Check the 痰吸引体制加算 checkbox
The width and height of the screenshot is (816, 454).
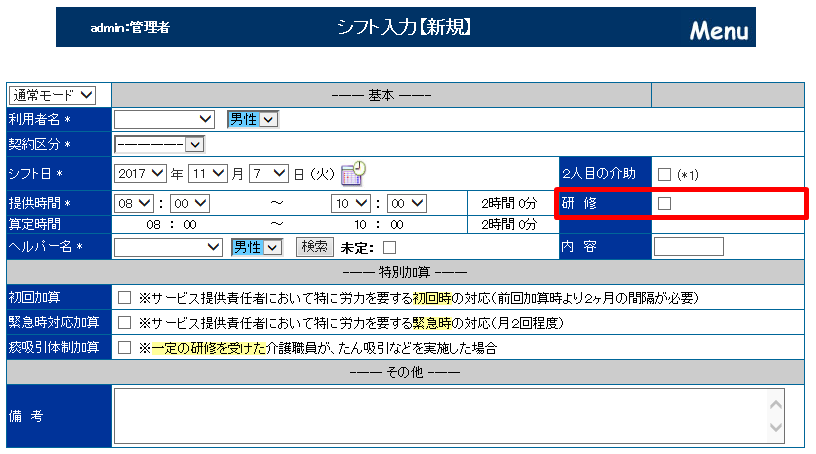click(125, 349)
